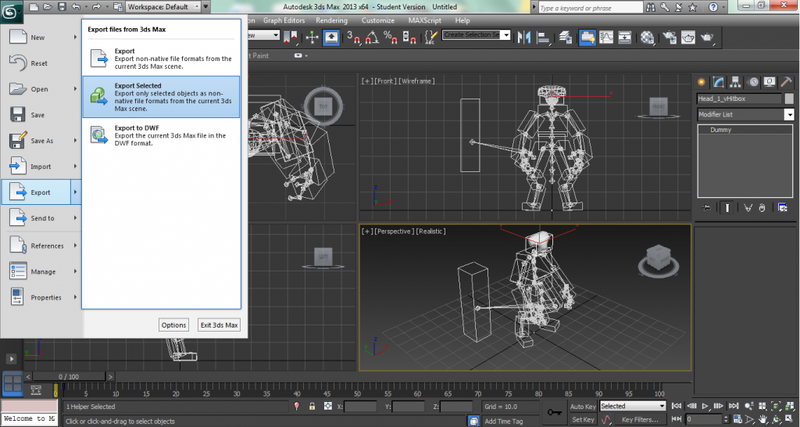Screen dimensions: 800x427
Task: Click the Mirror tool icon
Action: click(x=524, y=37)
